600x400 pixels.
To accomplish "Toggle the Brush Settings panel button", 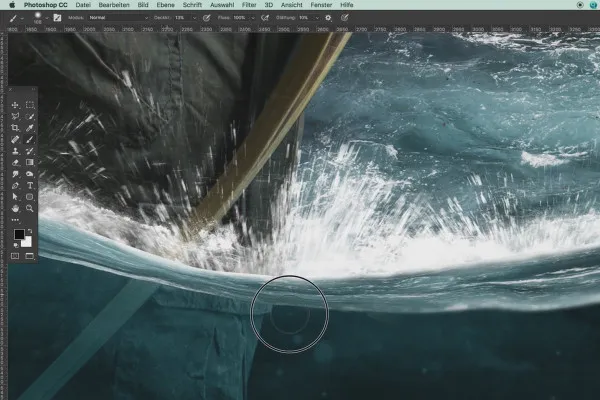I will 57,18.
